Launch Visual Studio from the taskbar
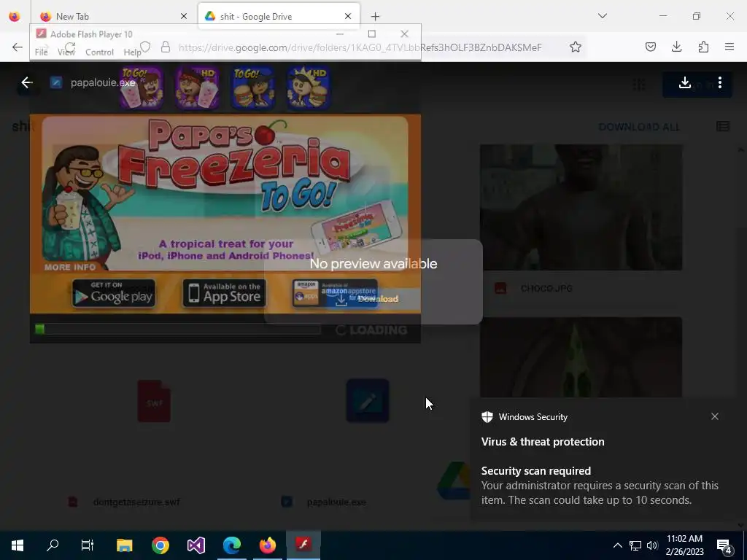The height and width of the screenshot is (560, 747). [x=196, y=545]
